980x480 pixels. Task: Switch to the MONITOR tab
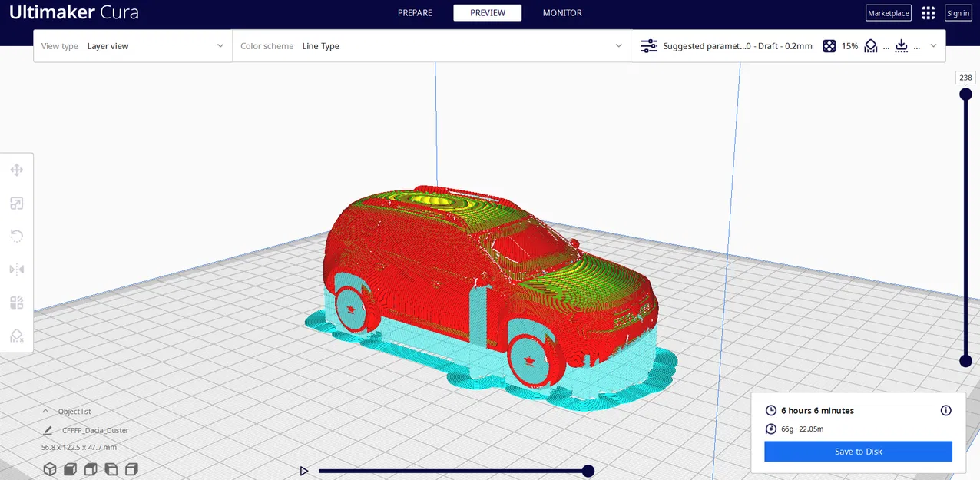click(x=561, y=12)
